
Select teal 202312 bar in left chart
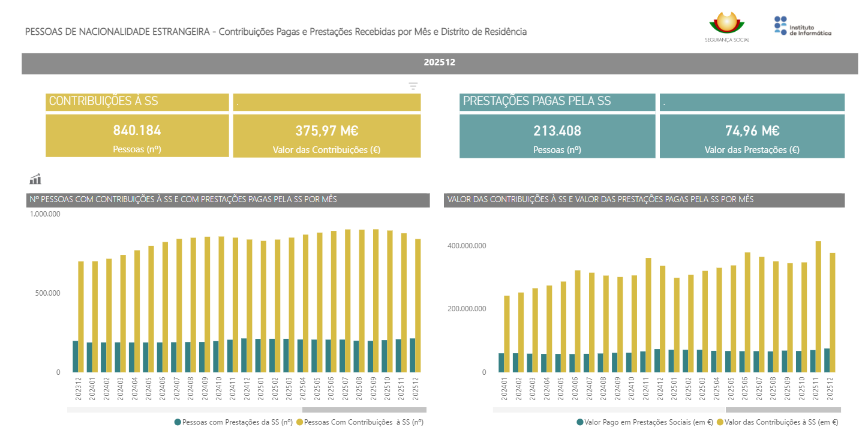(x=76, y=356)
